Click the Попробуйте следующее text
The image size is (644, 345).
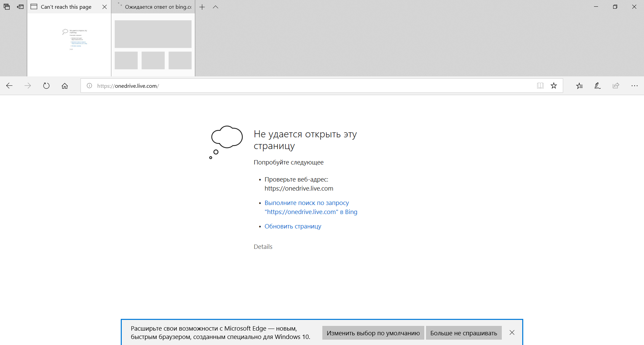tap(288, 162)
